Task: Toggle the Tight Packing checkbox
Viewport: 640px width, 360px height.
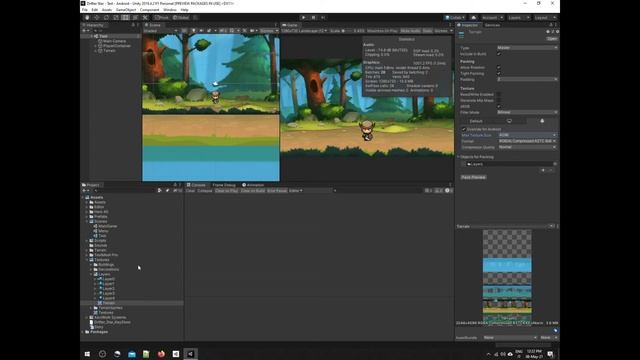Action: (499, 73)
